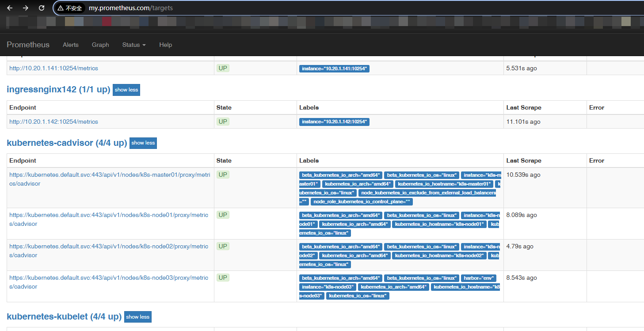This screenshot has height=331, width=644.
Task: Collapse kubernetes-kubelet with show less button
Action: [x=138, y=317]
